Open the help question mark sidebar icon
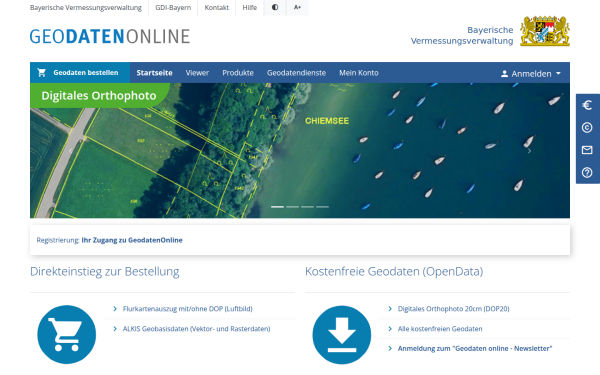Screen dimensions: 600x375 coord(587,173)
